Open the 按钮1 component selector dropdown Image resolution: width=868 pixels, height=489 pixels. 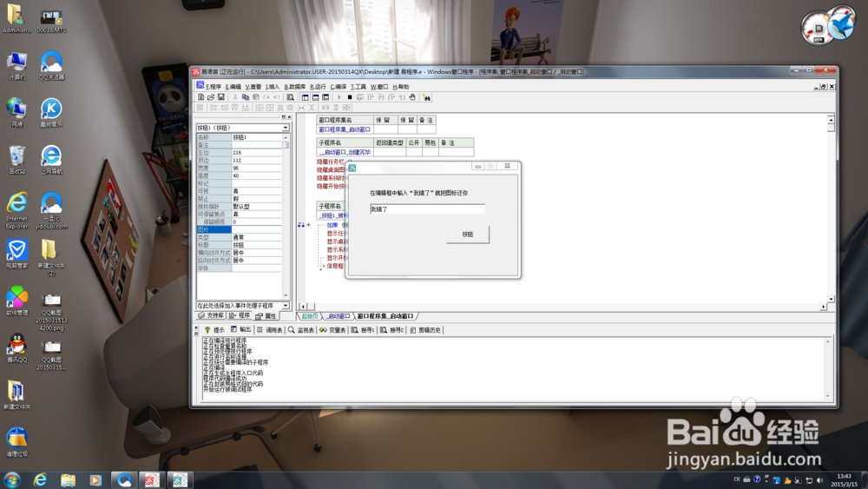tap(286, 128)
